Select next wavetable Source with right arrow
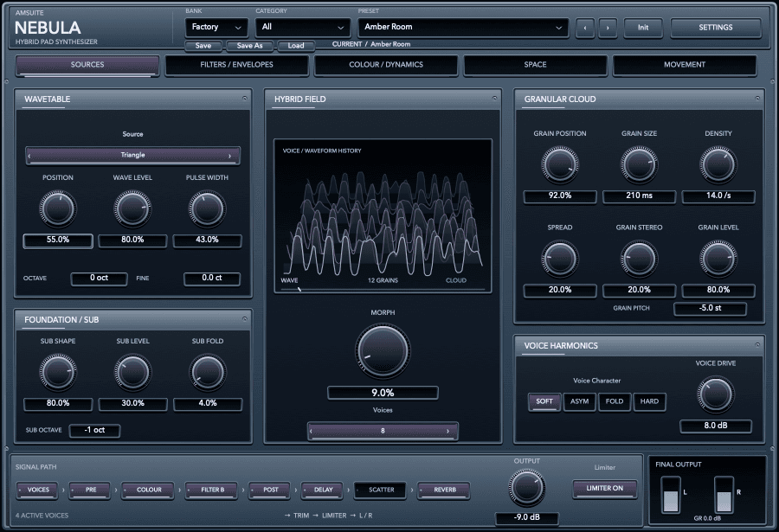 click(229, 156)
